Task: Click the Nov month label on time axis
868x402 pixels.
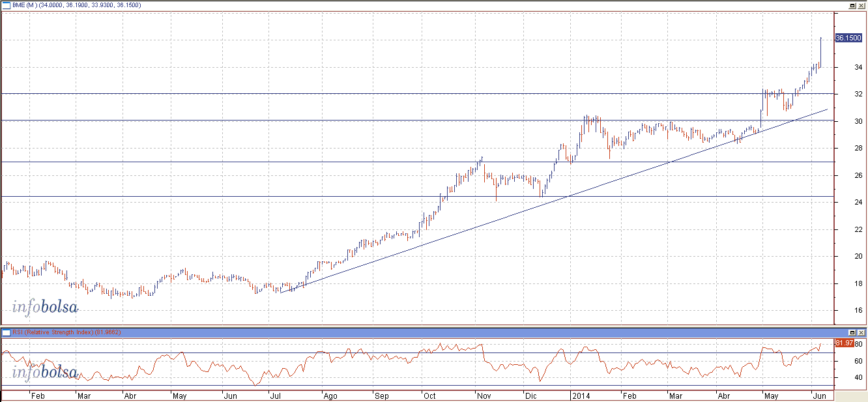Action: 483,395
